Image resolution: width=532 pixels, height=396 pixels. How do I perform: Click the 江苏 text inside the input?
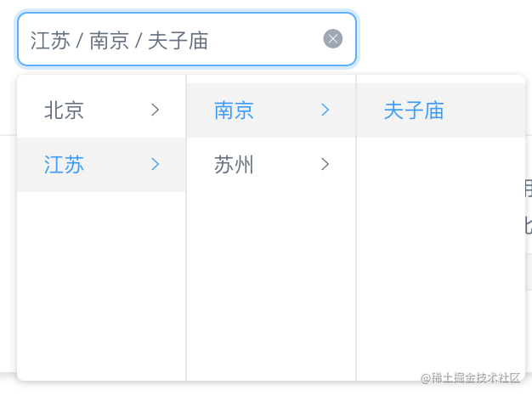[x=50, y=41]
